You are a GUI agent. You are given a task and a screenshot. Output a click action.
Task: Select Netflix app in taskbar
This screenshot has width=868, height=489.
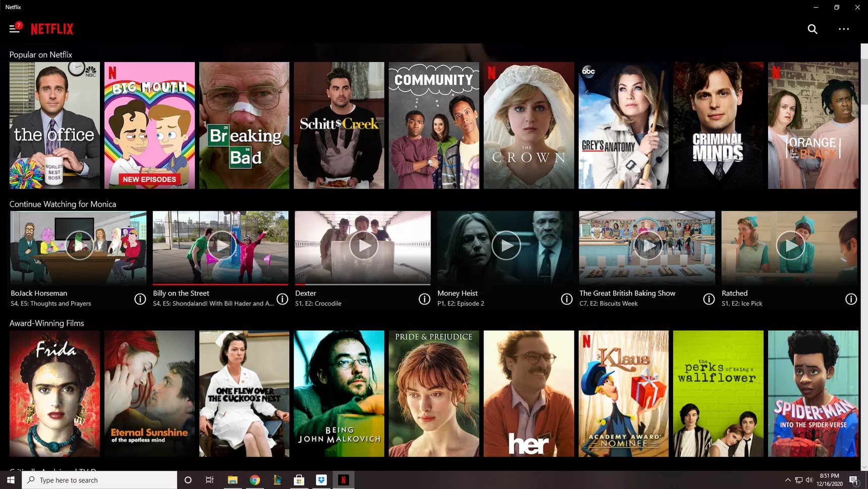pyautogui.click(x=343, y=480)
